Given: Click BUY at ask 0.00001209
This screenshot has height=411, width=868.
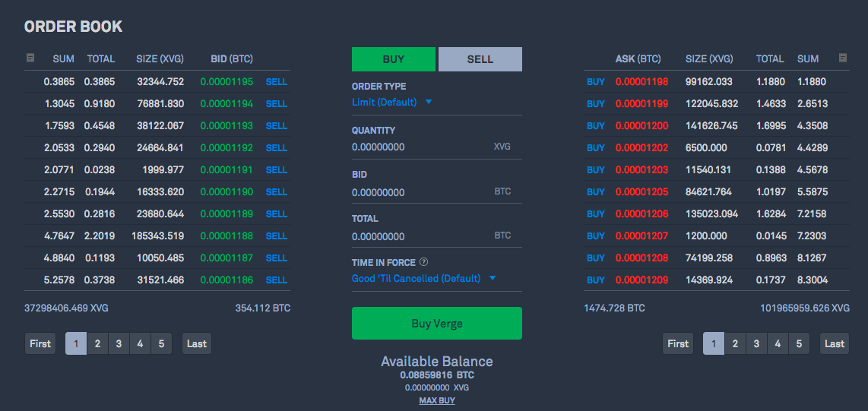Looking at the screenshot, I should coord(596,280).
